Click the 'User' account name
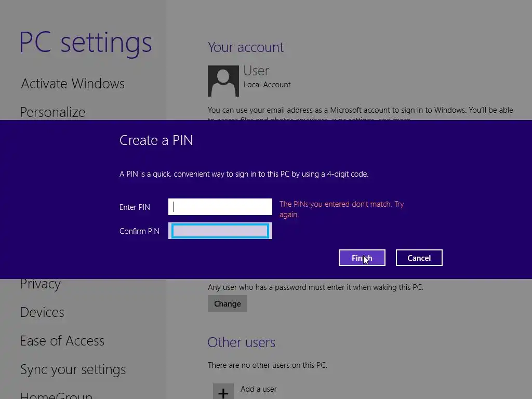The image size is (532, 399). [256, 71]
